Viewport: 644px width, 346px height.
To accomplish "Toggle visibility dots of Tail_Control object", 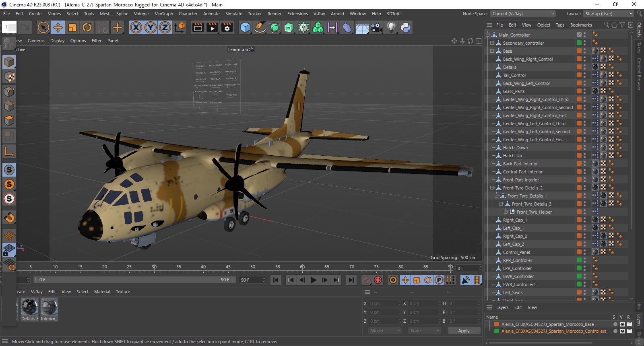I will [585, 75].
